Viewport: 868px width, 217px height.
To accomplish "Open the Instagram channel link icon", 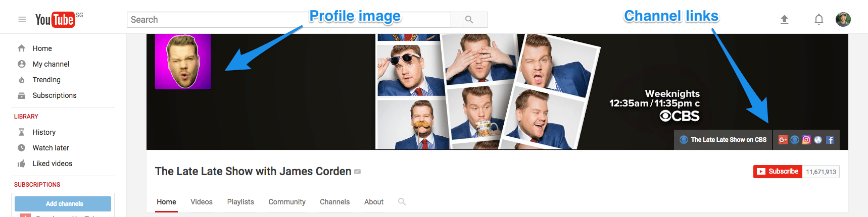I will click(806, 140).
